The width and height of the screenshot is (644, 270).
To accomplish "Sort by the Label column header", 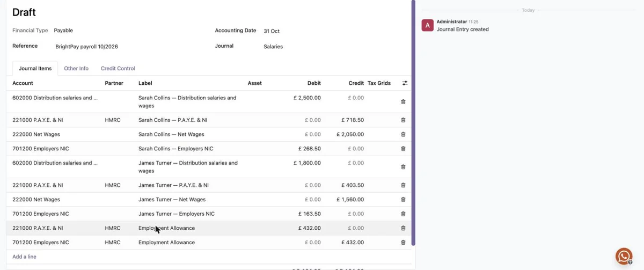I will click(145, 83).
